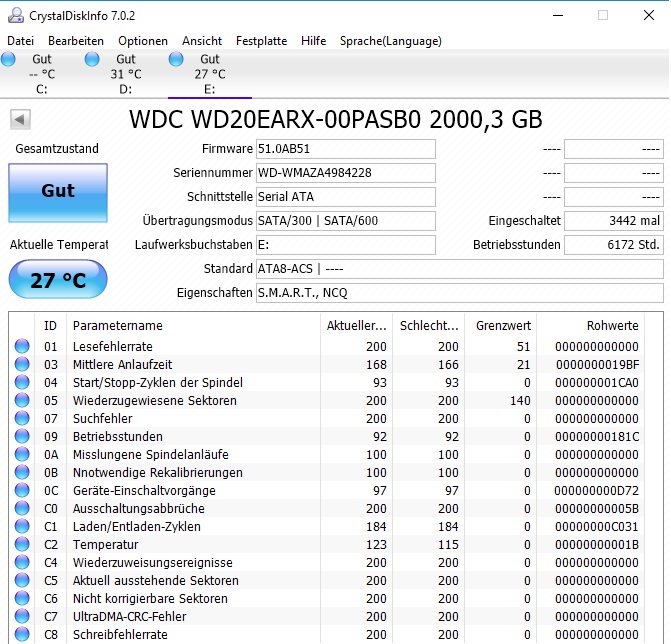Select drive E: with 27 °C
Viewport: 671px width, 644px height.
210,74
